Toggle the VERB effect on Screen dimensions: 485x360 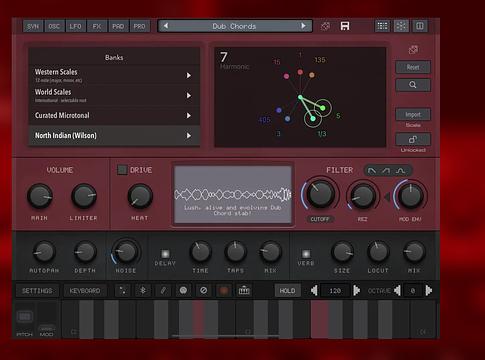point(306,254)
